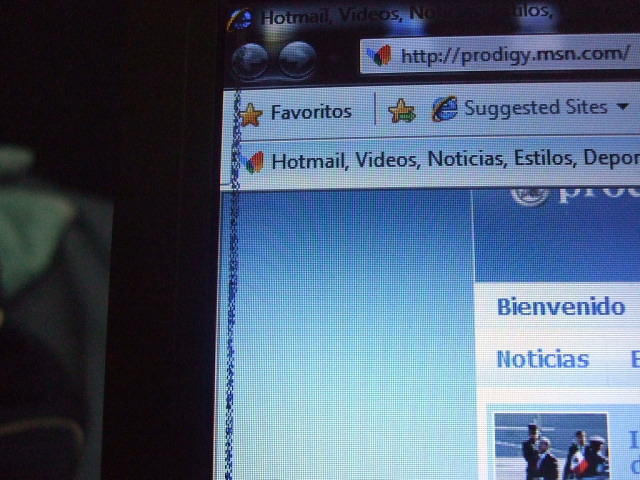This screenshot has height=480, width=640.
Task: Click the MSN butterfly icon on the tab
Action: (x=254, y=162)
